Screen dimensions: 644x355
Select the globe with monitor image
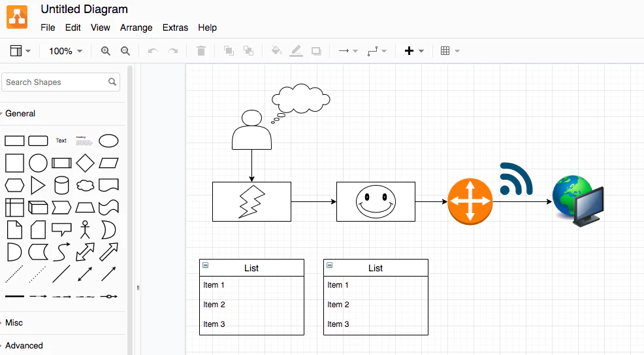(x=578, y=201)
